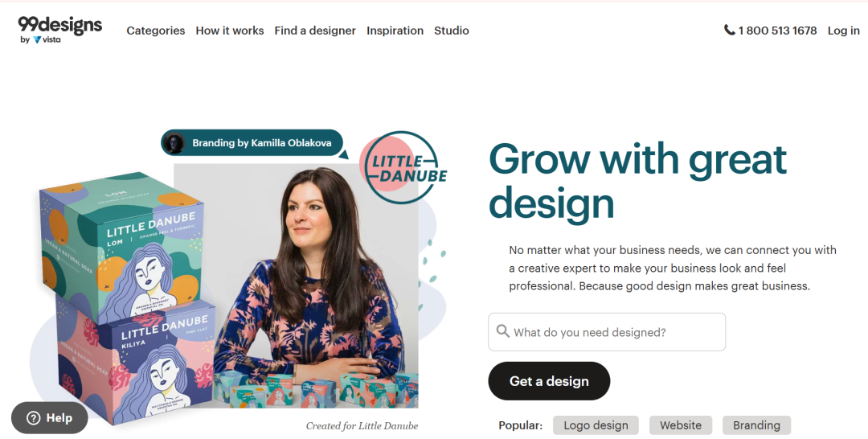Viewport: 868px width, 439px height.
Task: Open the Categories menu
Action: [x=156, y=31]
